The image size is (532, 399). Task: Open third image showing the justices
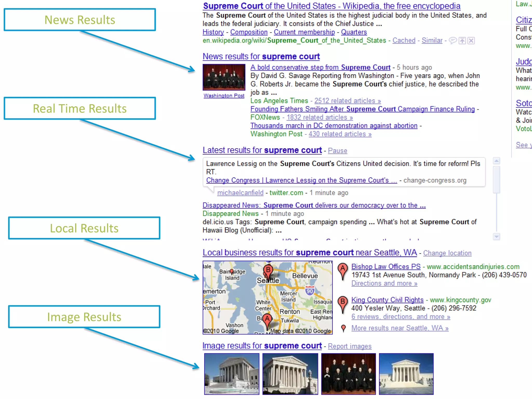pos(348,374)
